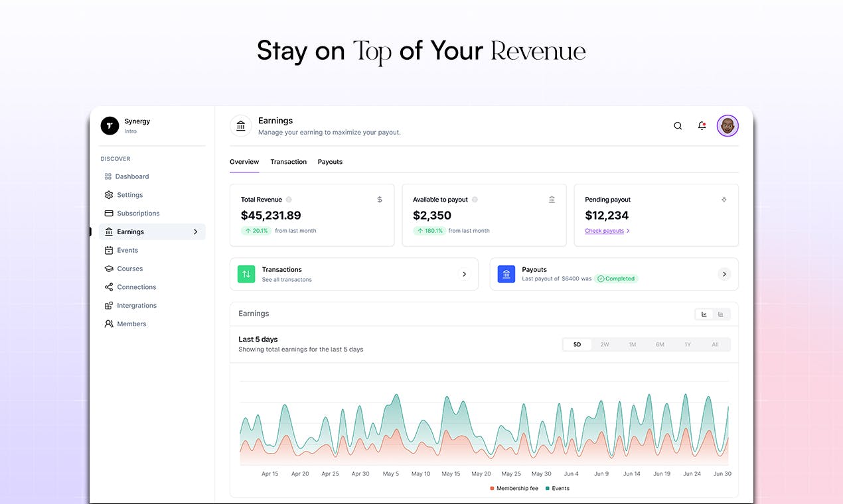Open the notifications bell icon
Viewport: 843px width, 504px height.
[x=702, y=126]
